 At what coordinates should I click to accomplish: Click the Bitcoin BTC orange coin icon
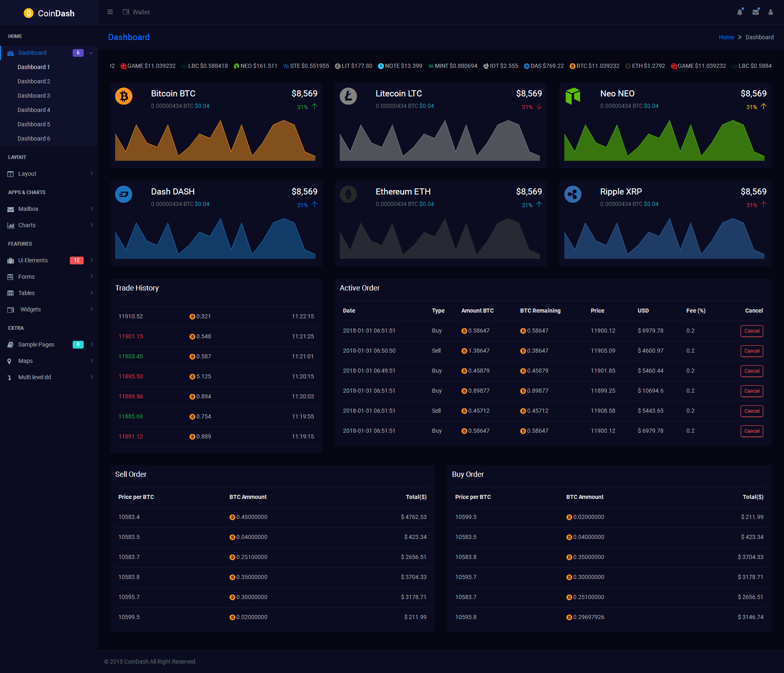(x=124, y=96)
